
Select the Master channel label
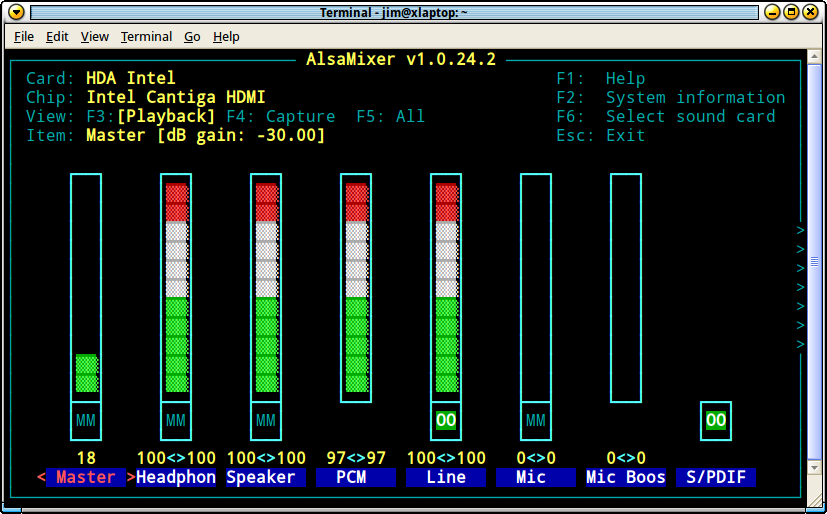tap(86, 477)
